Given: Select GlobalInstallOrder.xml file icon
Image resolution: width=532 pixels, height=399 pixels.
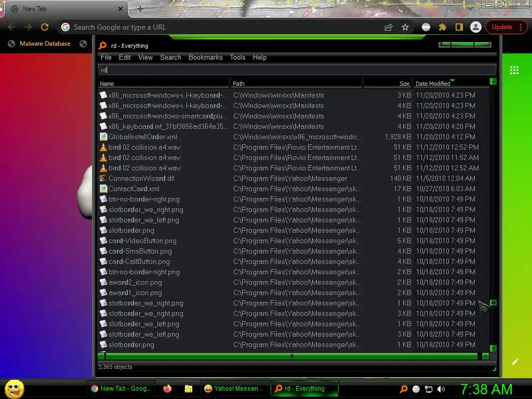Looking at the screenshot, I should point(103,137).
